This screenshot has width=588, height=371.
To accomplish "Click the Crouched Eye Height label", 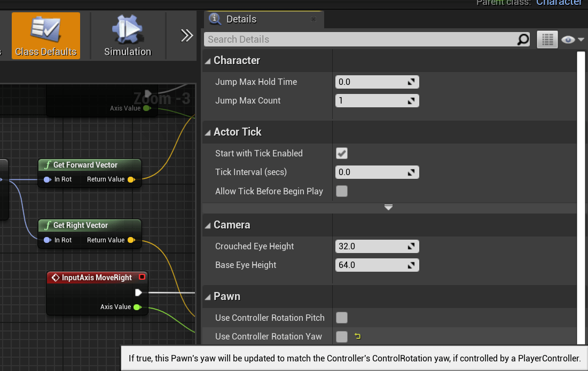I will (x=254, y=247).
